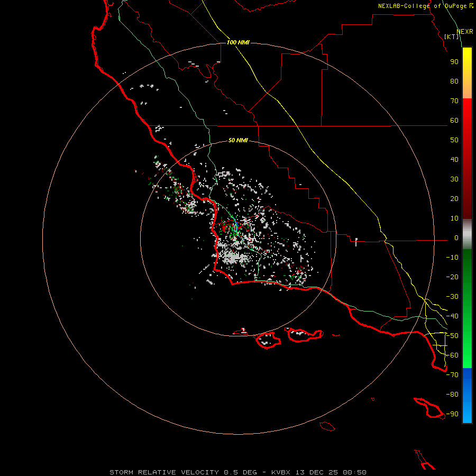Screen dimensions: 476x476
Task: Click the 90 value on the velocity scale
Action: (454, 62)
